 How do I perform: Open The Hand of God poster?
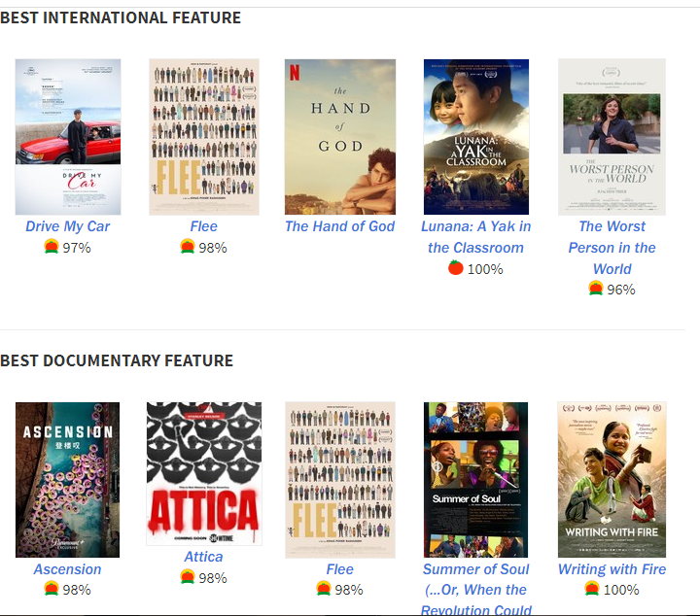(340, 137)
